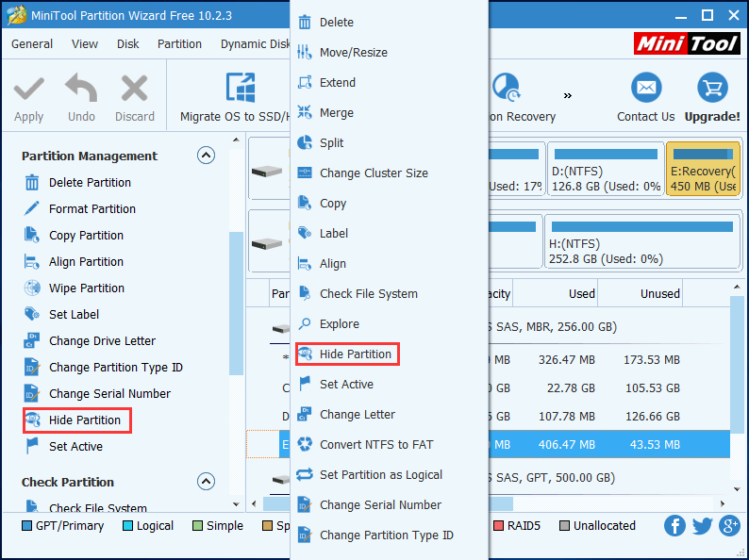Select the E:Recovery 450 MB partition block
The width and height of the screenshot is (749, 560).
(x=703, y=169)
